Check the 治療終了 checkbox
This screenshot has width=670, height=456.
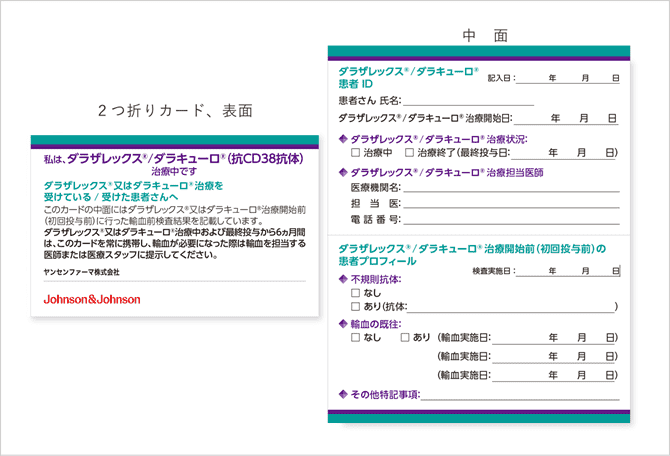[409, 153]
